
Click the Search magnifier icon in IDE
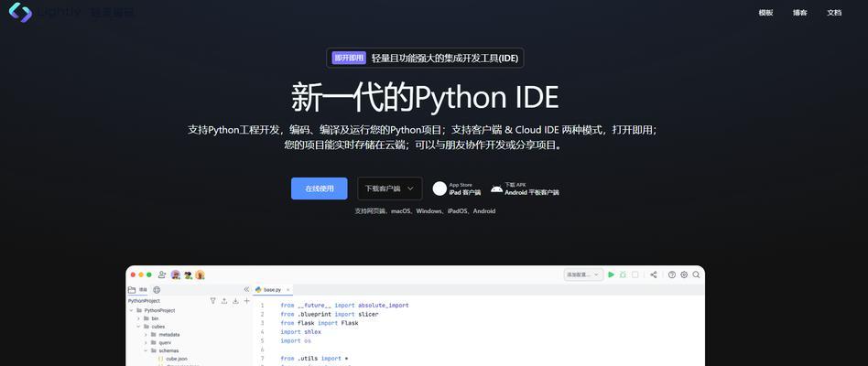coord(697,274)
